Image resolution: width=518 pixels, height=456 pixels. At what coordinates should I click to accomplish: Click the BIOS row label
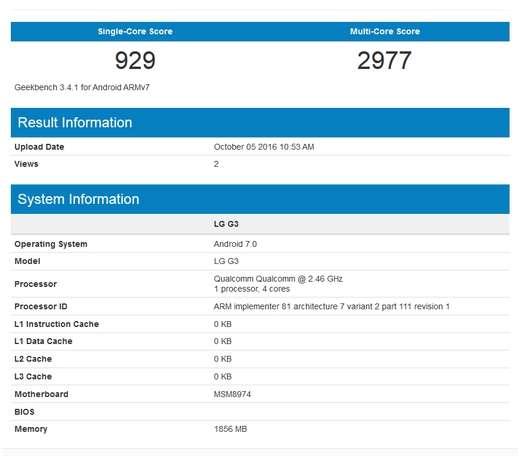[x=24, y=412]
